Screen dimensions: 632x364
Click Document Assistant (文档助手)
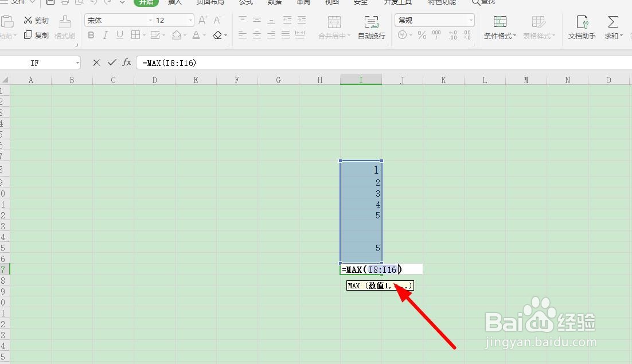coord(582,28)
